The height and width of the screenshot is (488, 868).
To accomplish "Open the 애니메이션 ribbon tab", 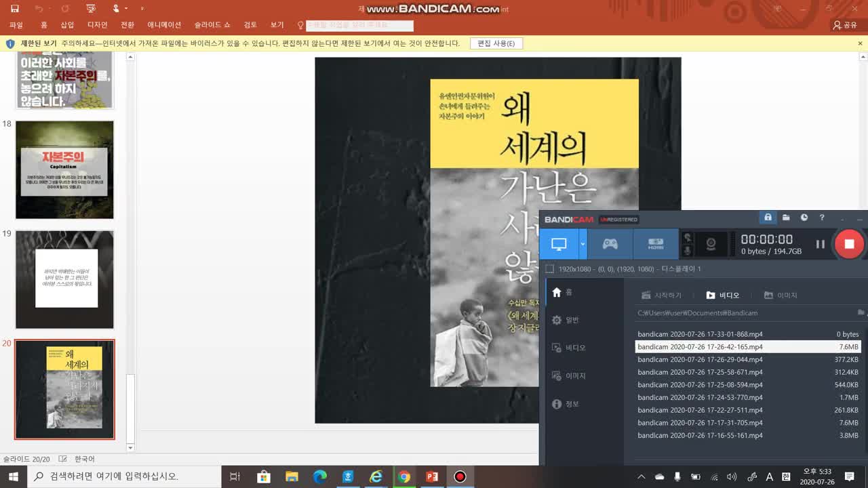I will point(164,25).
